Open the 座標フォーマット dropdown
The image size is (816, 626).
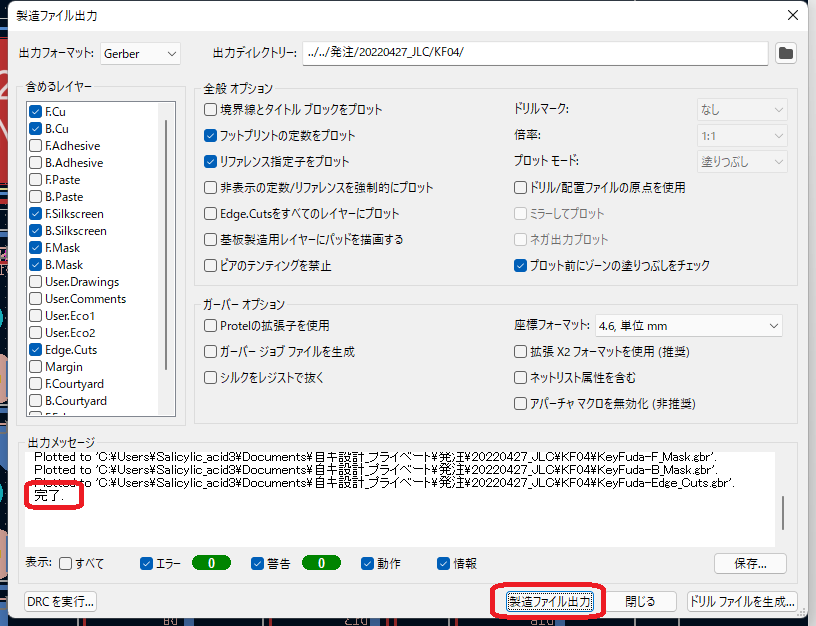tap(688, 326)
